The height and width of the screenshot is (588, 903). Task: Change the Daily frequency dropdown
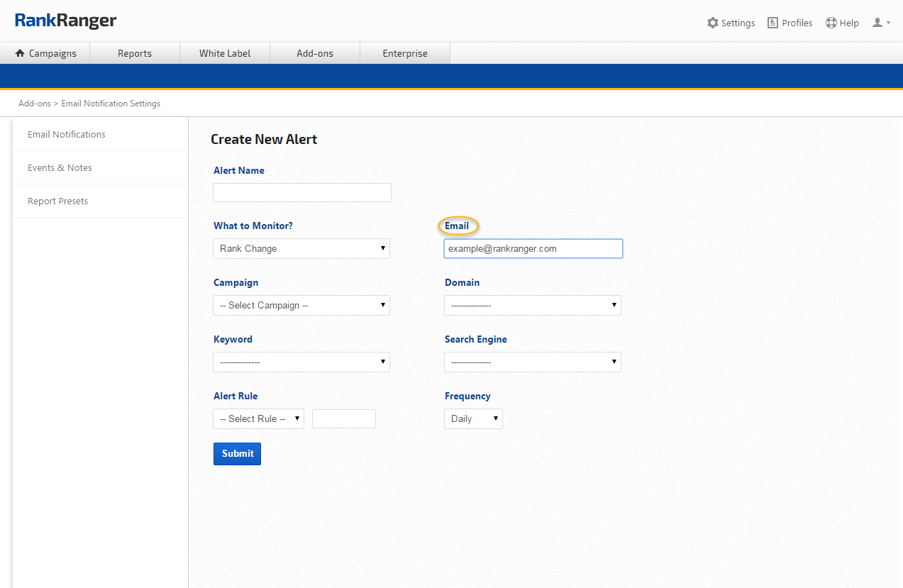tap(473, 418)
